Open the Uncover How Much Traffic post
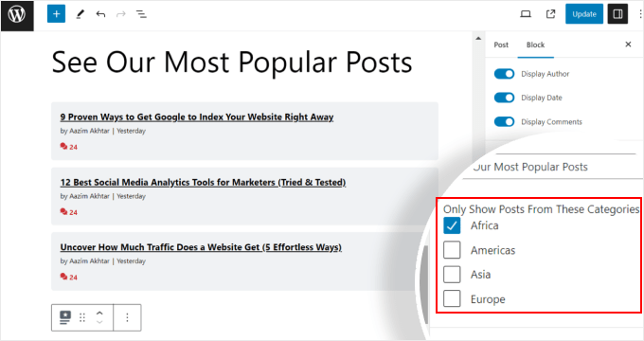The height and width of the screenshot is (341, 644). 201,247
